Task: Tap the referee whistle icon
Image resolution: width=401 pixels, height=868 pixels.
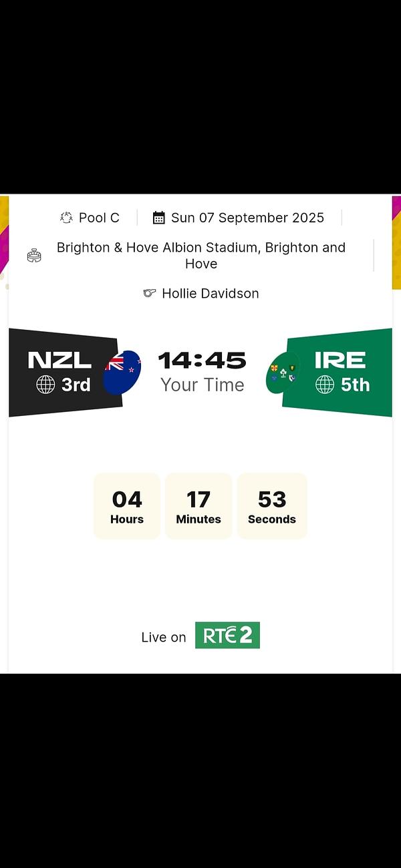Action: click(x=150, y=293)
